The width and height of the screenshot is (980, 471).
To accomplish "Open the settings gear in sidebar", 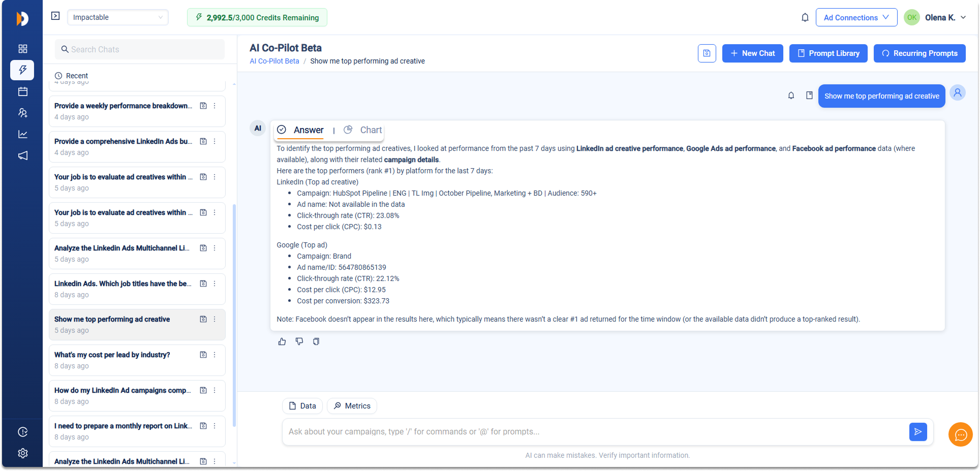I will coord(22,453).
